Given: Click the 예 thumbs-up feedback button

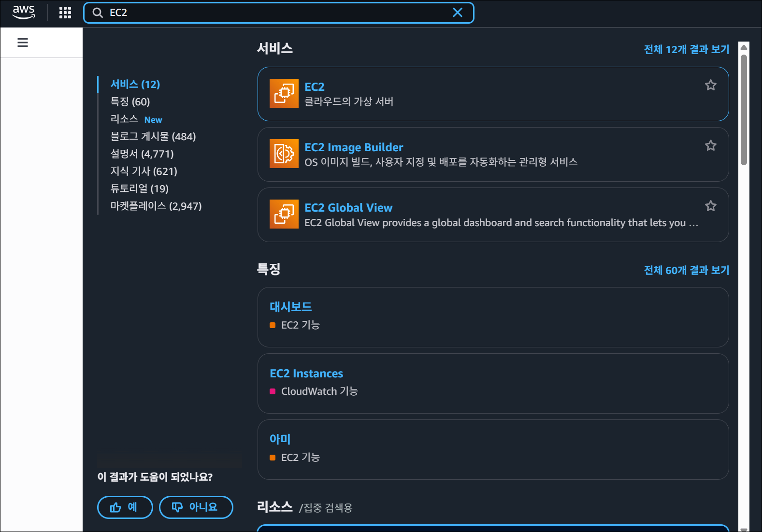Looking at the screenshot, I should coord(125,507).
